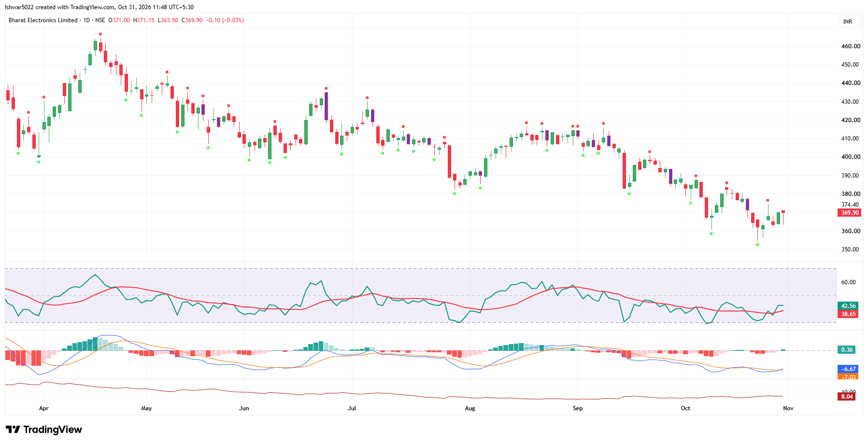The height and width of the screenshot is (444, 868).
Task: Click the Nov label on time axis
Action: [x=788, y=408]
